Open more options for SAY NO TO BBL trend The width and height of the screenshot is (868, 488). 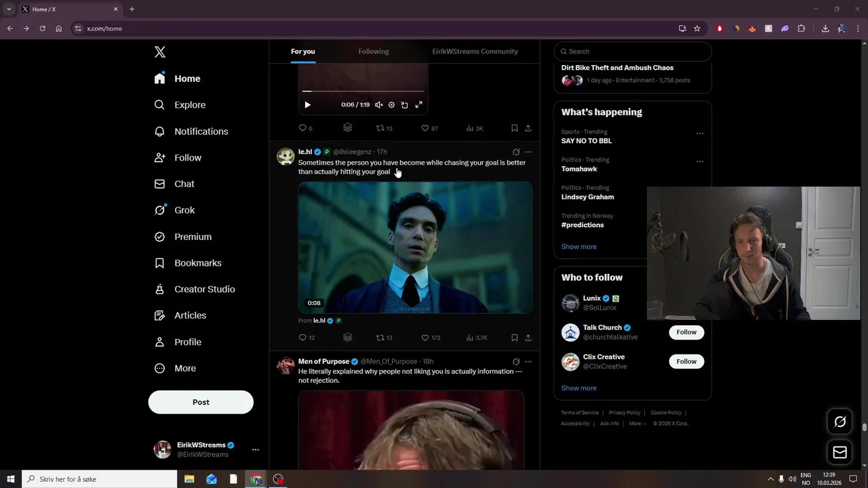click(700, 134)
